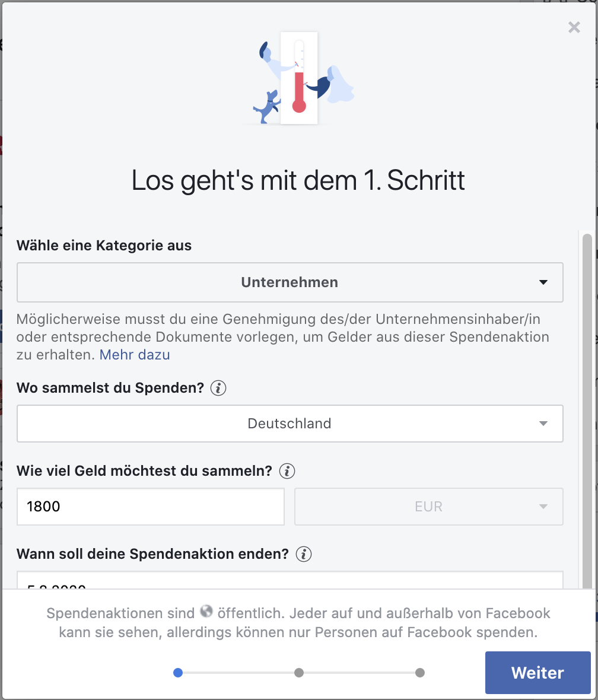Expand the Deutschland country dropdown

[x=290, y=424]
